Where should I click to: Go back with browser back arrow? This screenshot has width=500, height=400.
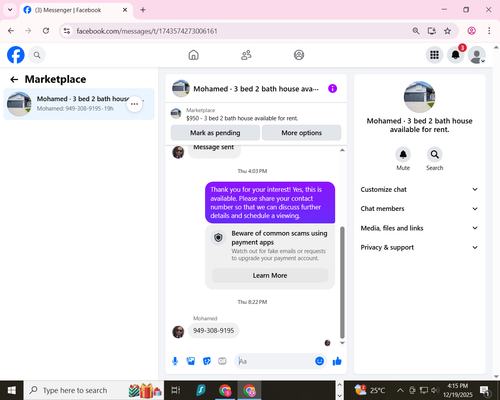[11, 31]
